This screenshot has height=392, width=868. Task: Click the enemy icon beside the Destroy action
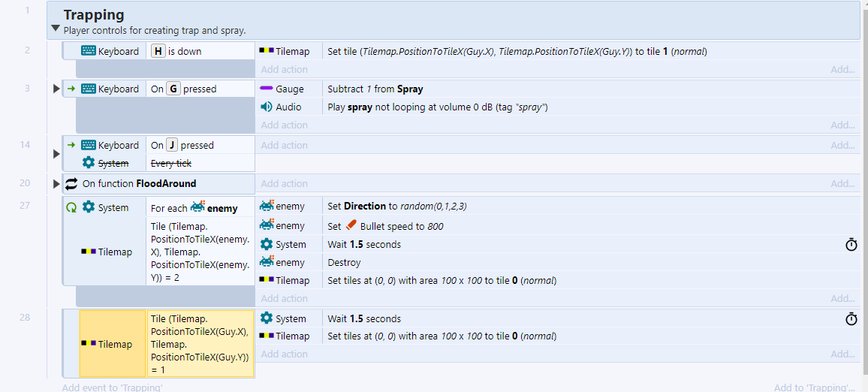click(267, 262)
